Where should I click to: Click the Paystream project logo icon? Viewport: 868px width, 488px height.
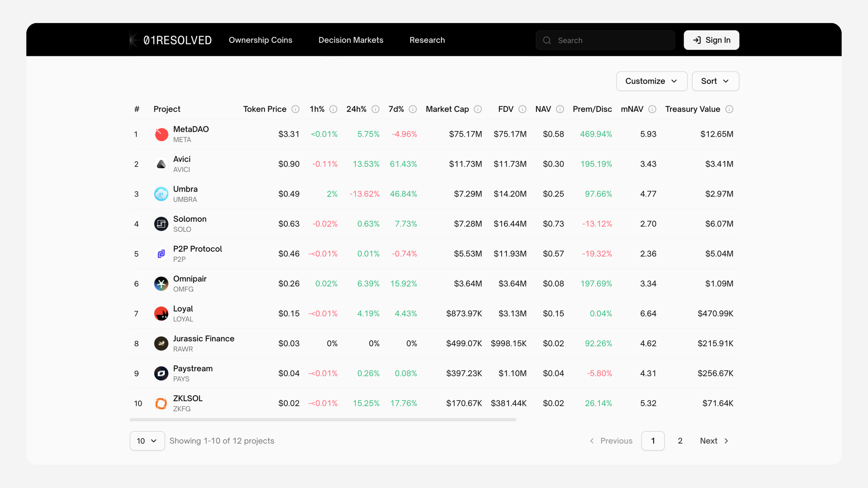click(161, 373)
